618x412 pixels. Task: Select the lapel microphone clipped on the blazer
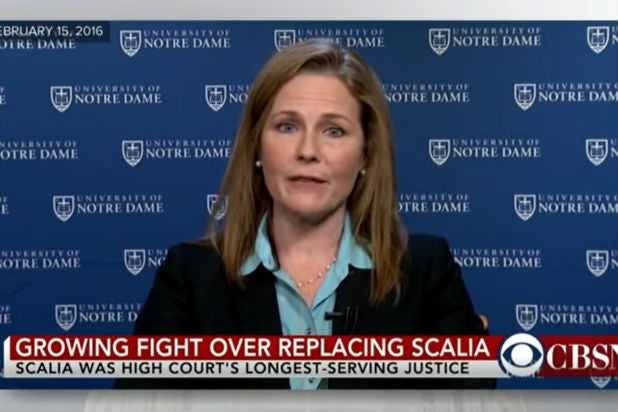[x=341, y=317]
